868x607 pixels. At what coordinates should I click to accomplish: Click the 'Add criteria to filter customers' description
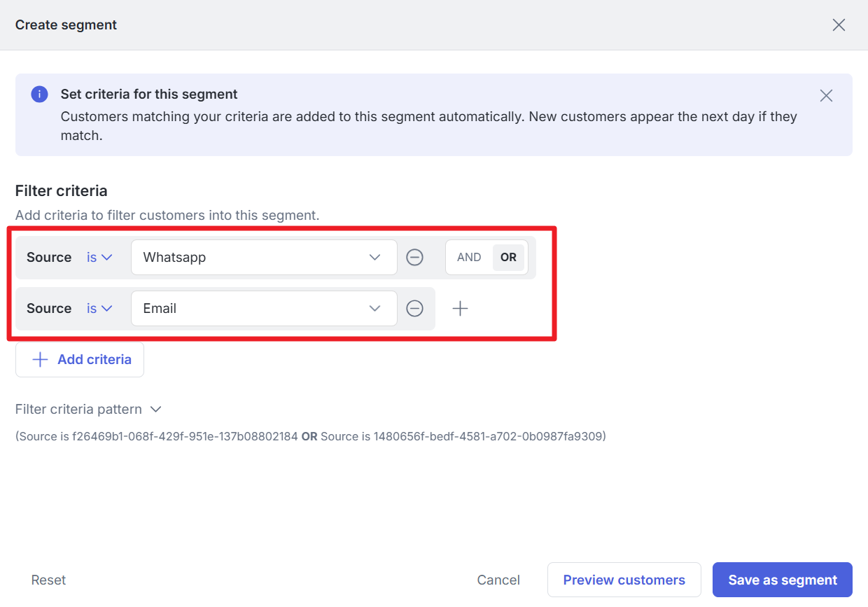pyautogui.click(x=167, y=215)
